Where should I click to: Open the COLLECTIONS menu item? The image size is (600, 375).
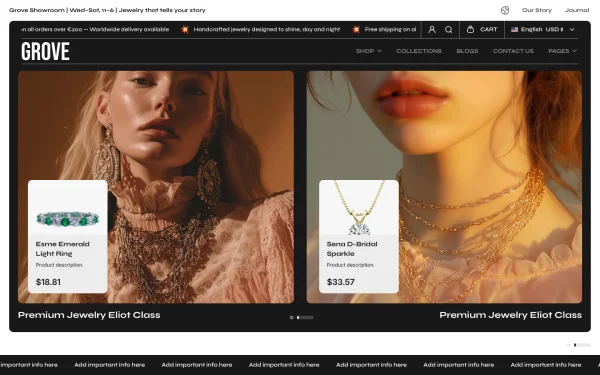(419, 51)
